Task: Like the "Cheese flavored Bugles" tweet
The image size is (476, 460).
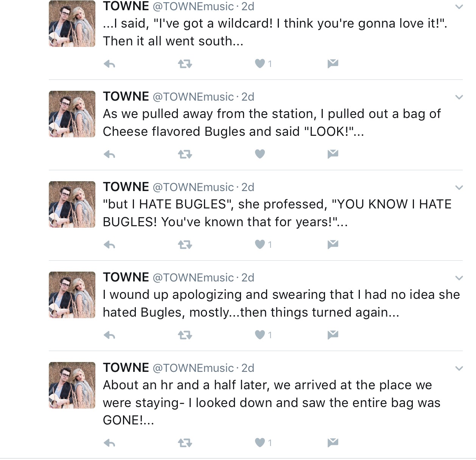Action: [260, 154]
